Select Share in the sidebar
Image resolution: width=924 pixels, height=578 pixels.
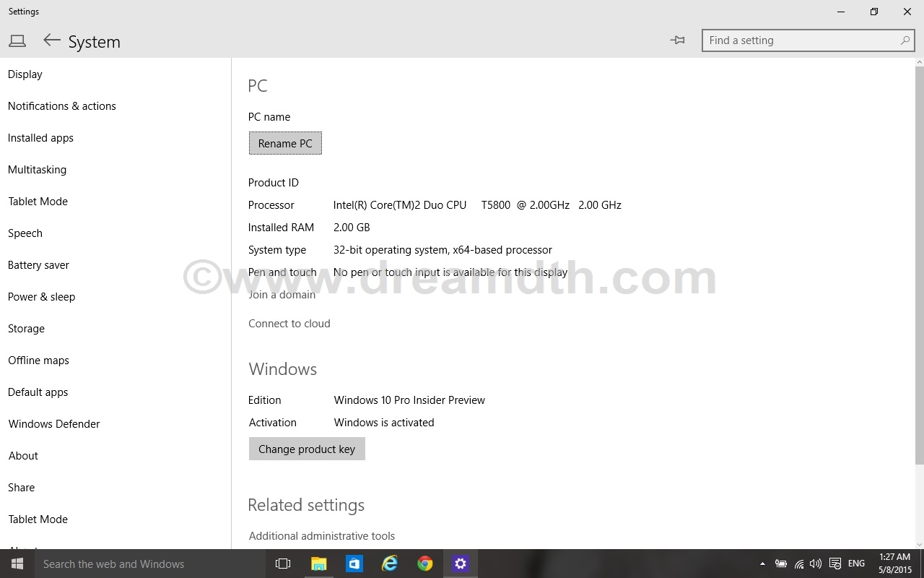21,488
